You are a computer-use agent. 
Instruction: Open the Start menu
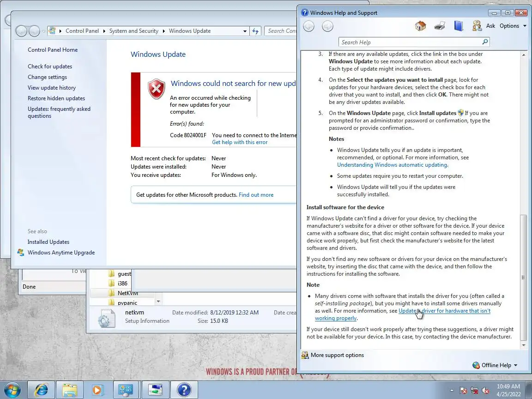pyautogui.click(x=12, y=390)
